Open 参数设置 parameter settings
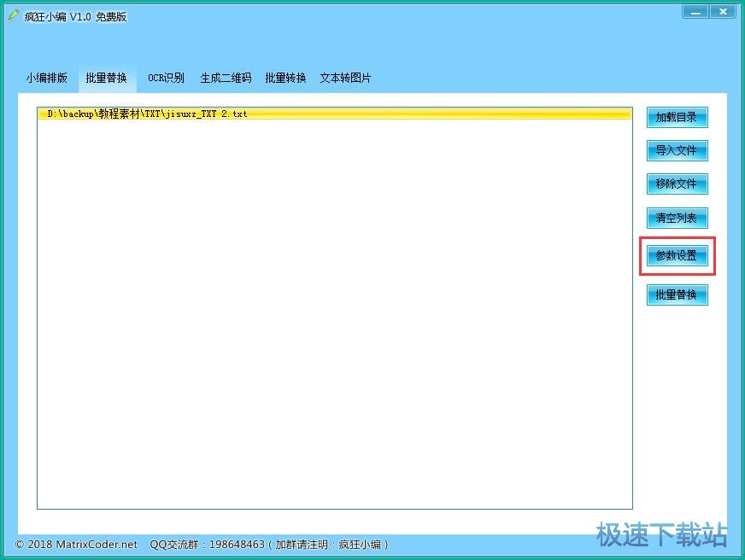Viewport: 745px width, 560px height. 677,256
